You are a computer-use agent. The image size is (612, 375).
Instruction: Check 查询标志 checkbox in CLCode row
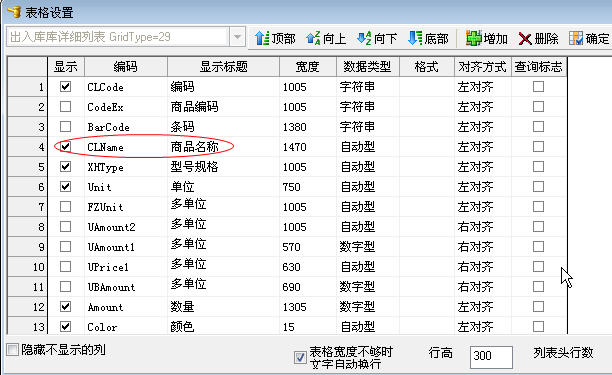coord(538,87)
